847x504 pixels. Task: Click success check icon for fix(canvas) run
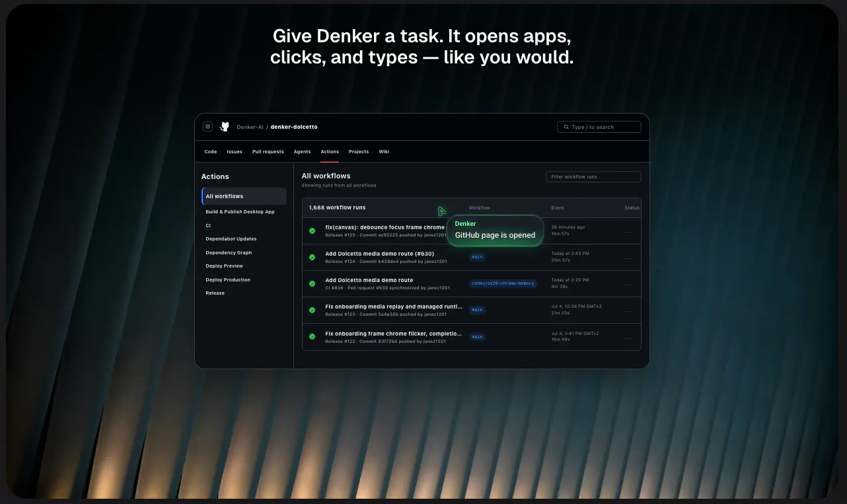click(x=312, y=231)
